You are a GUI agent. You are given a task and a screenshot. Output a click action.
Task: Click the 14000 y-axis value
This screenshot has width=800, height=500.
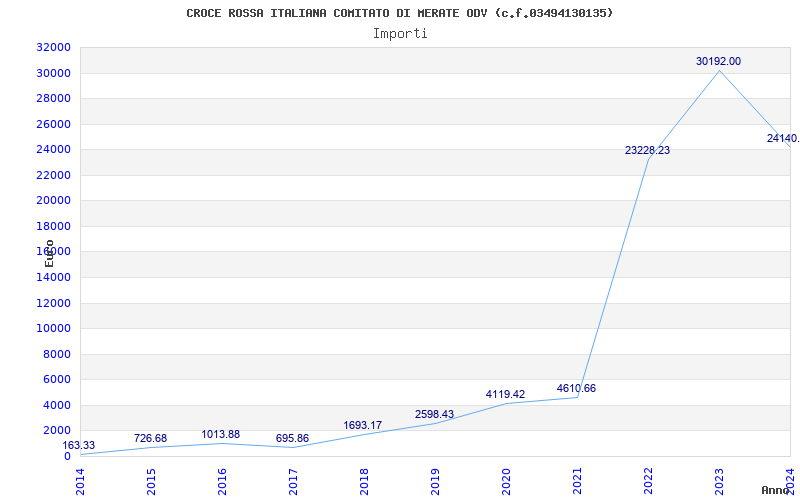pyautogui.click(x=53, y=278)
